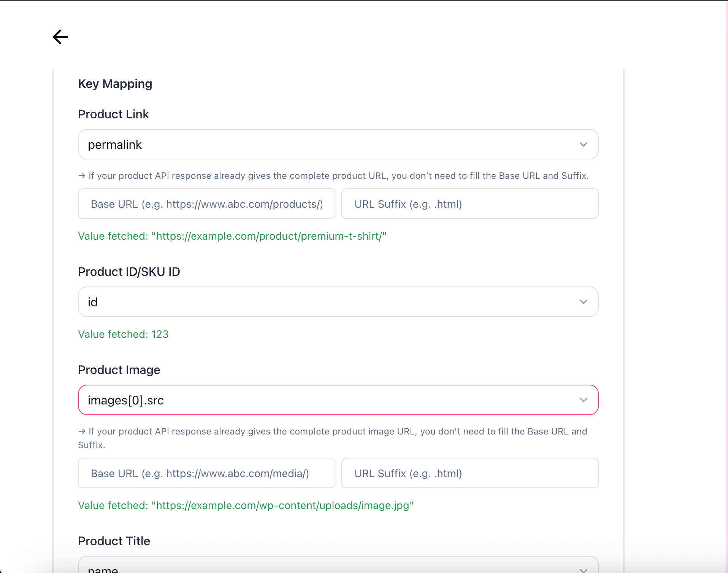Viewport: 728px width, 573px height.
Task: Click the back arrow icon
Action: coord(60,37)
